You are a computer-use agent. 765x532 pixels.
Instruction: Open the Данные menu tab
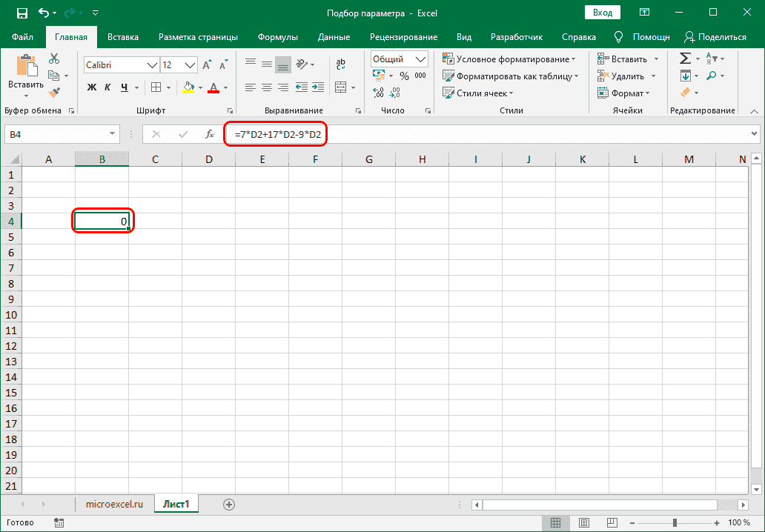[x=334, y=36]
